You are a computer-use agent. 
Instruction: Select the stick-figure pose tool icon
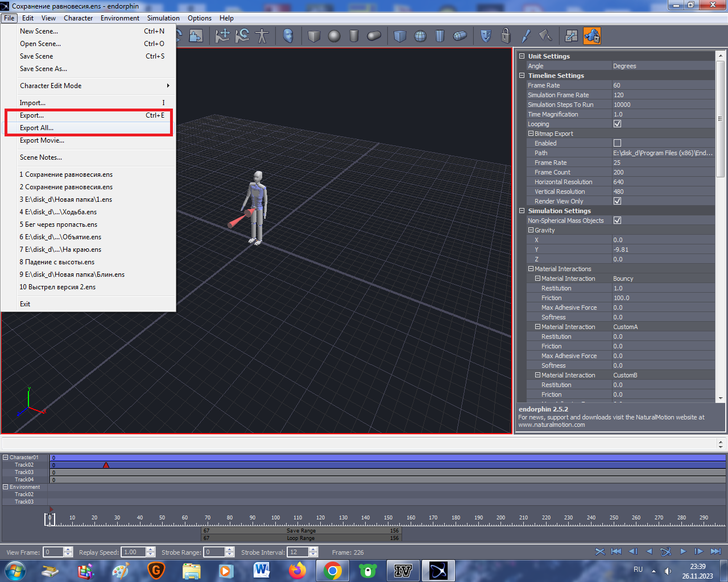[262, 36]
